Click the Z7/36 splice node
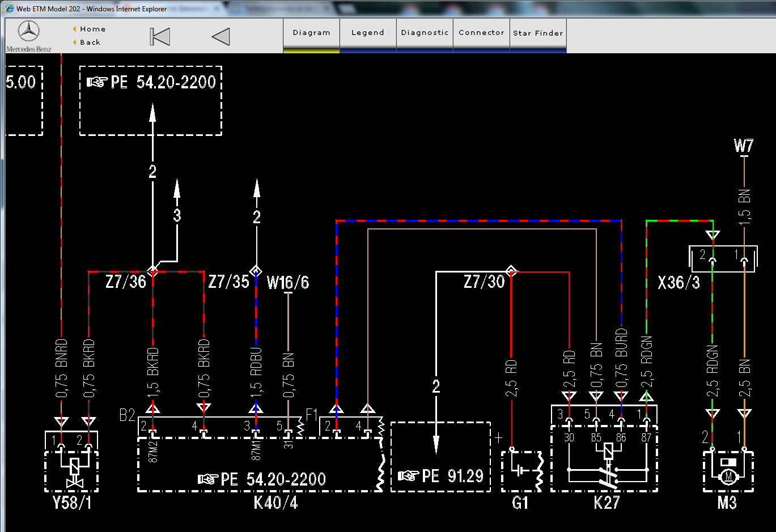776x532 pixels. point(152,270)
